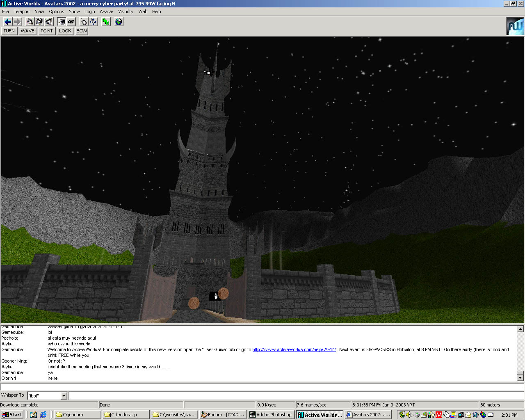Toggle third person camera view icon
Viewport: 525px width, 420px height.
point(71,22)
